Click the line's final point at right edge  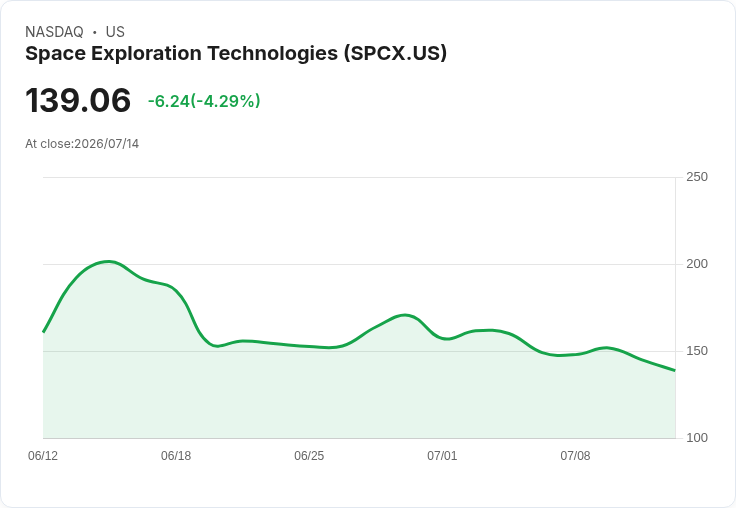point(675,370)
